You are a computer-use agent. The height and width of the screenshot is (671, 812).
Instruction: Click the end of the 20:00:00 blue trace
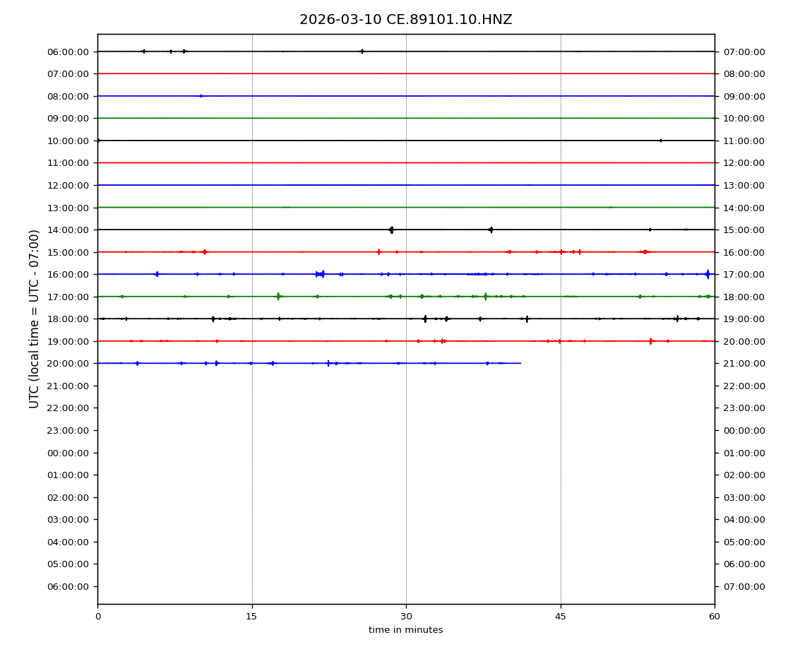[x=520, y=363]
